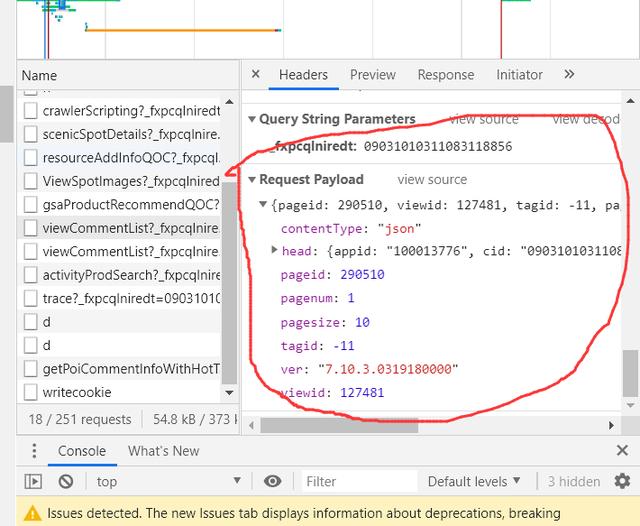This screenshot has height=526, width=640.
Task: Click the Issues detected warning icon
Action: [33, 513]
